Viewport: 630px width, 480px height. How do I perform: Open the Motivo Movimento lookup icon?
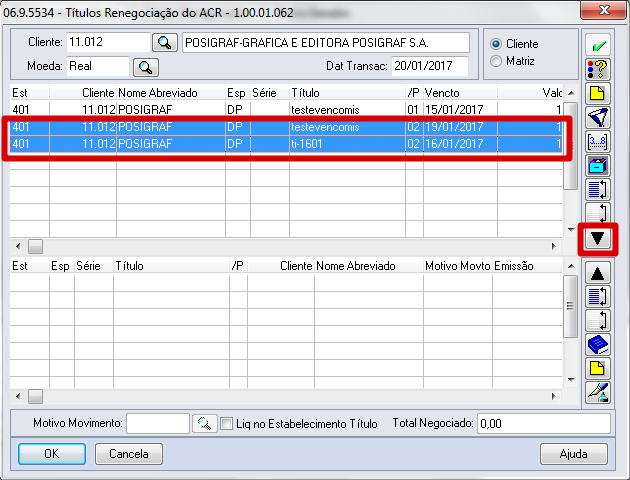click(205, 424)
